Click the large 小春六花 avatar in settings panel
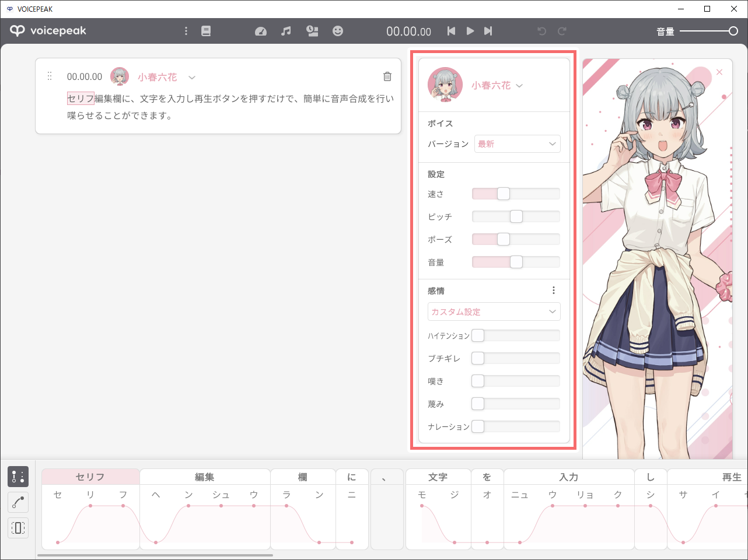 click(x=445, y=85)
